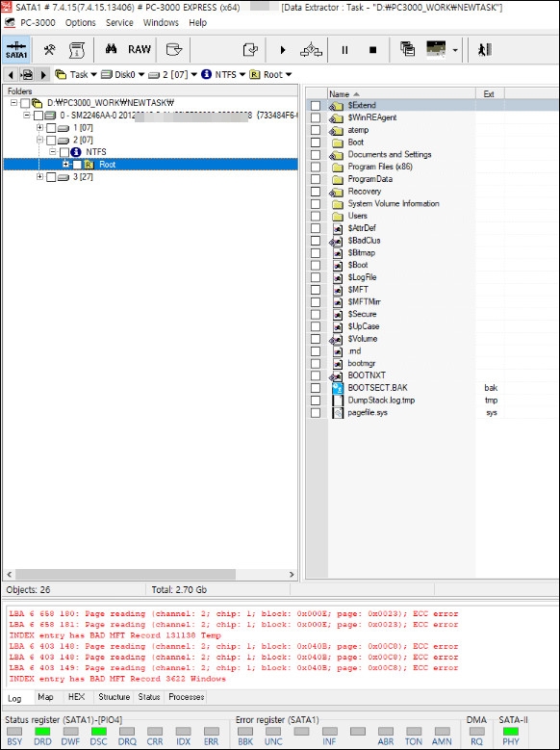The height and width of the screenshot is (750, 560).
Task: Collapse partition 2 [07] in the tree
Action: click(x=39, y=140)
